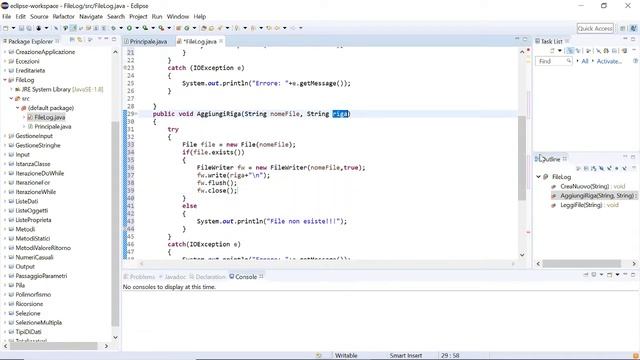Collapse the default package node
This screenshot has height=360, width=640.
pos(18,108)
